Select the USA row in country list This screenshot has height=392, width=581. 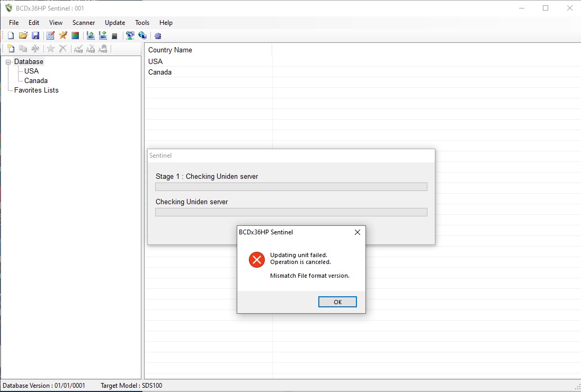click(x=209, y=61)
